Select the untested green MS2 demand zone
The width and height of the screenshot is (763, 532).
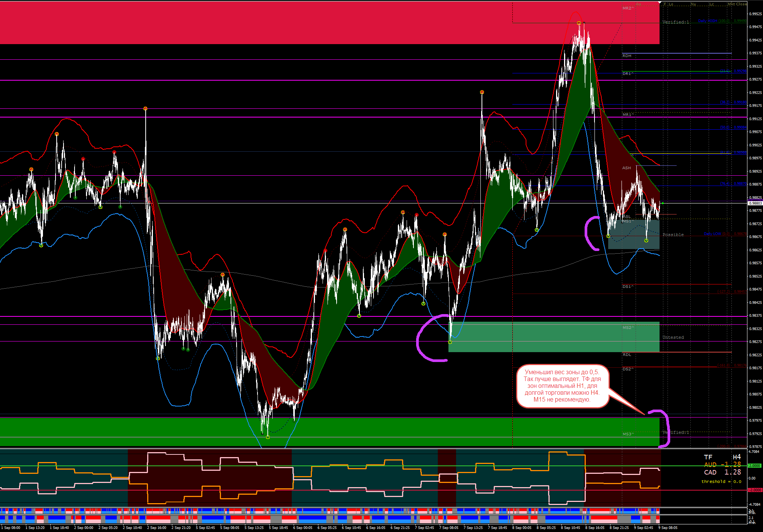coord(554,337)
